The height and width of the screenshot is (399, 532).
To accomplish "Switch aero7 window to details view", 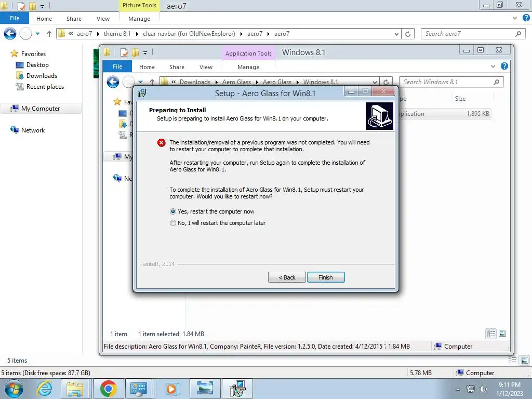I will (x=513, y=360).
